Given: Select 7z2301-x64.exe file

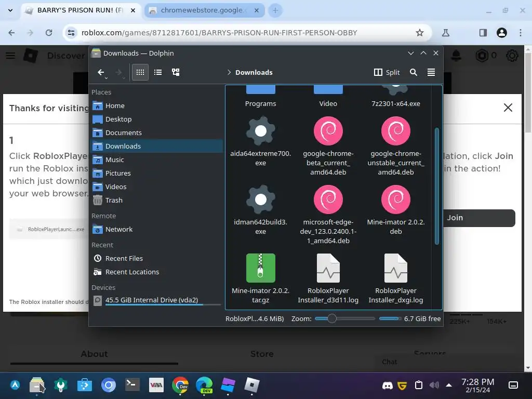Looking at the screenshot, I should click(395, 97).
